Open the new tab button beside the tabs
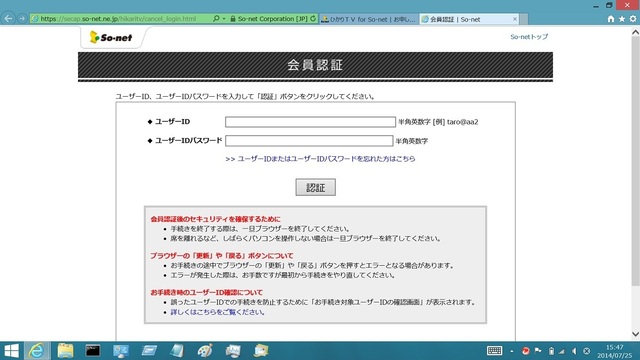640x360 pixels. 524,19
